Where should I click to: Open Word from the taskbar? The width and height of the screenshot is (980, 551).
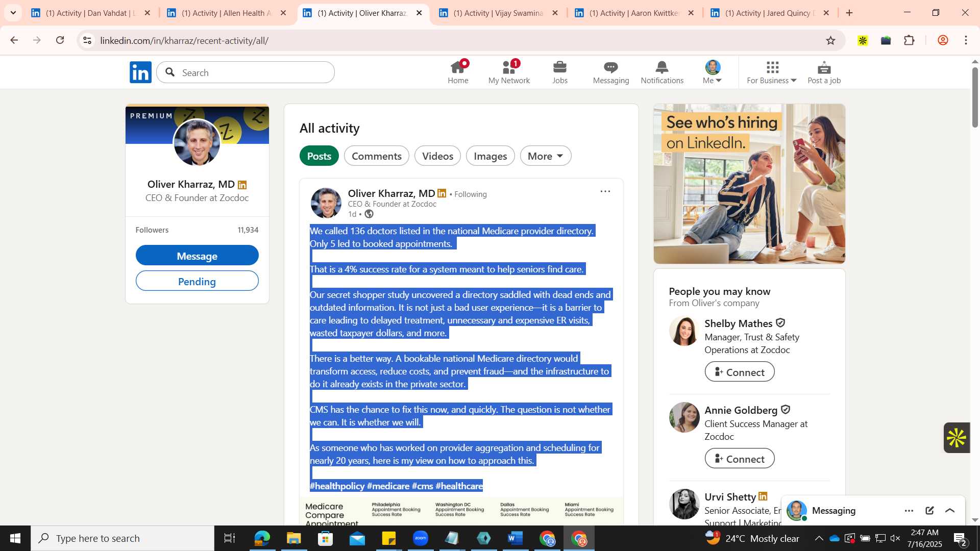(515, 538)
